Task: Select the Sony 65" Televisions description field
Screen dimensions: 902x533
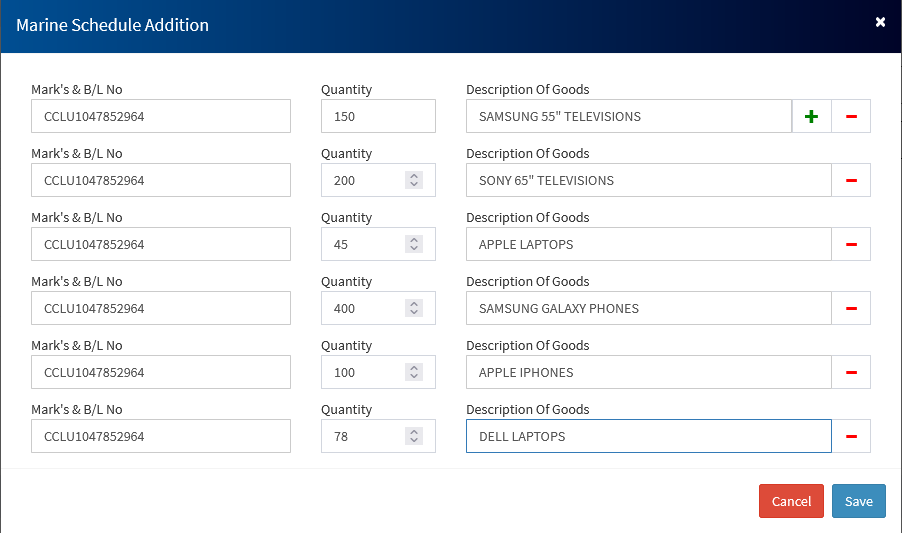Action: (648, 181)
